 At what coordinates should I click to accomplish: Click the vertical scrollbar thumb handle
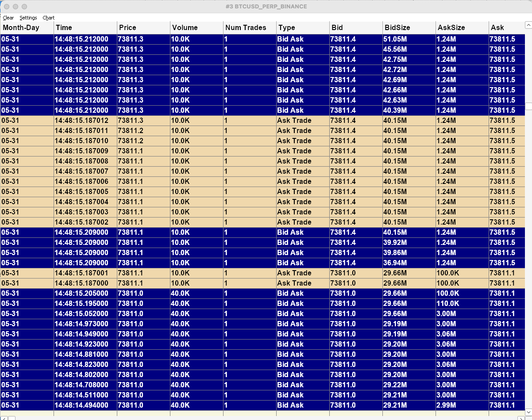(x=528, y=106)
